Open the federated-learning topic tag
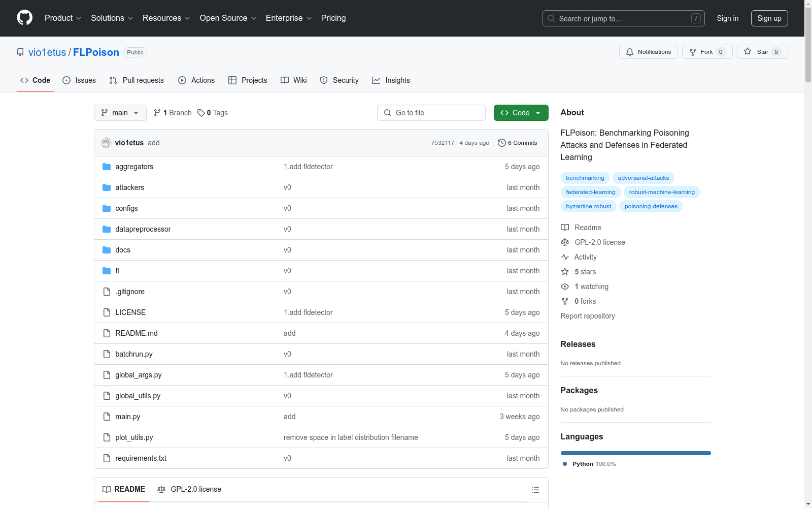 tap(591, 192)
